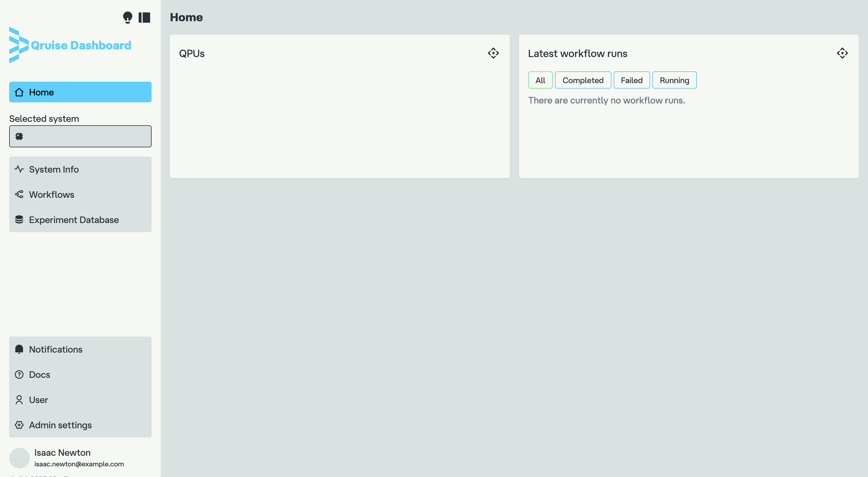Go to the Home menu item

[80, 92]
